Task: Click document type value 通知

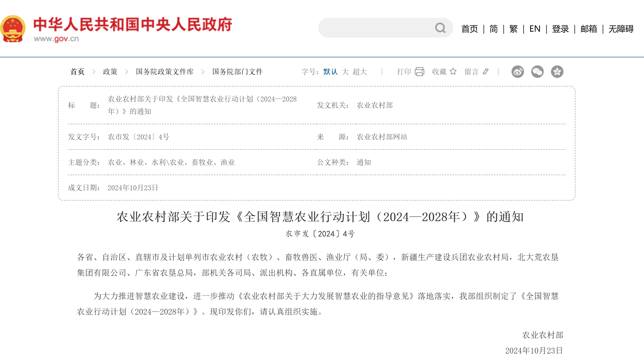Action: pos(364,162)
